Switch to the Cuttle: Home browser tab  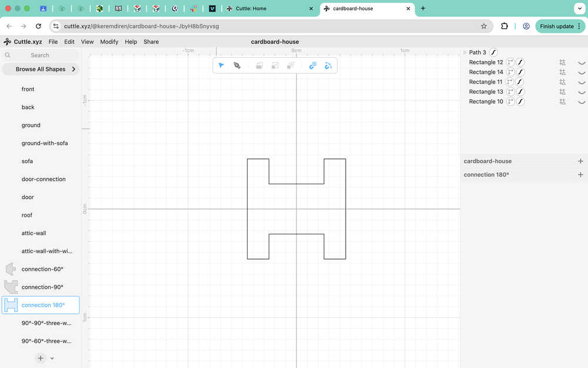(270, 8)
